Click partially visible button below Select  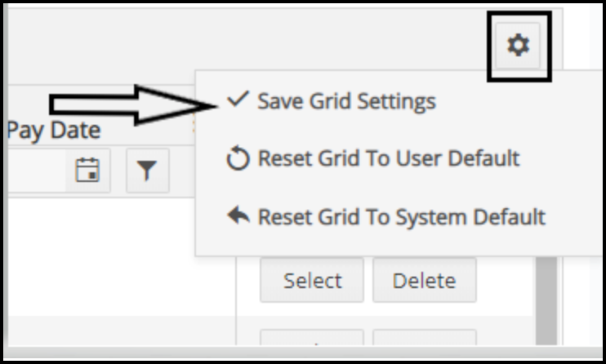312,337
